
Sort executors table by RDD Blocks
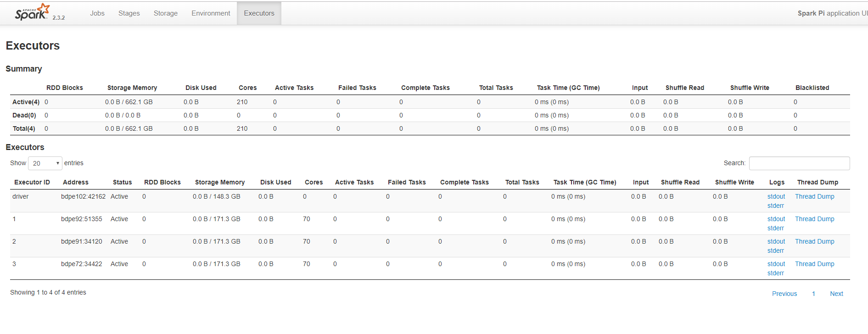click(162, 182)
